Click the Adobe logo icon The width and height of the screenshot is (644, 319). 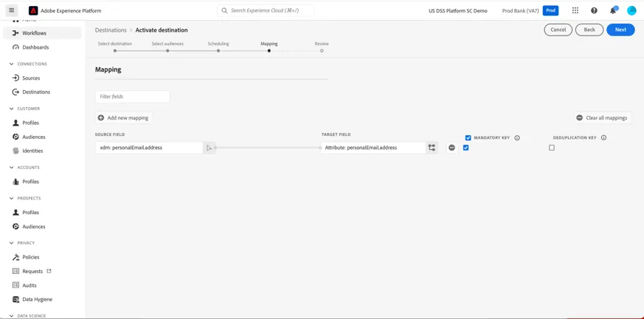point(33,10)
